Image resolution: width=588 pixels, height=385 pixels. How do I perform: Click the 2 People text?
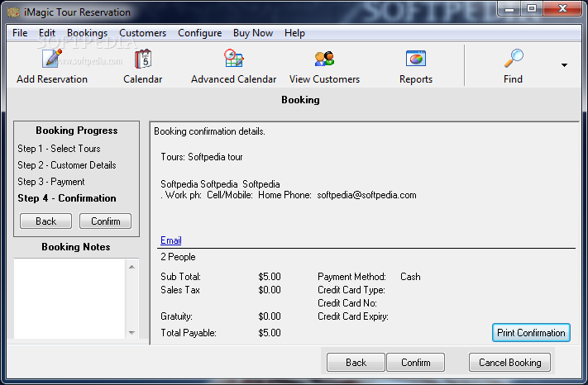pyautogui.click(x=178, y=257)
